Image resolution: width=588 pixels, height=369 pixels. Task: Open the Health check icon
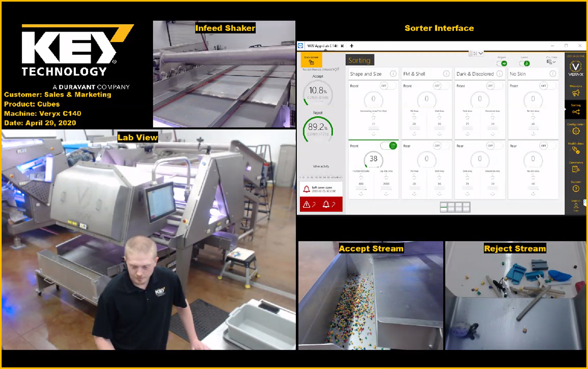tap(576, 150)
